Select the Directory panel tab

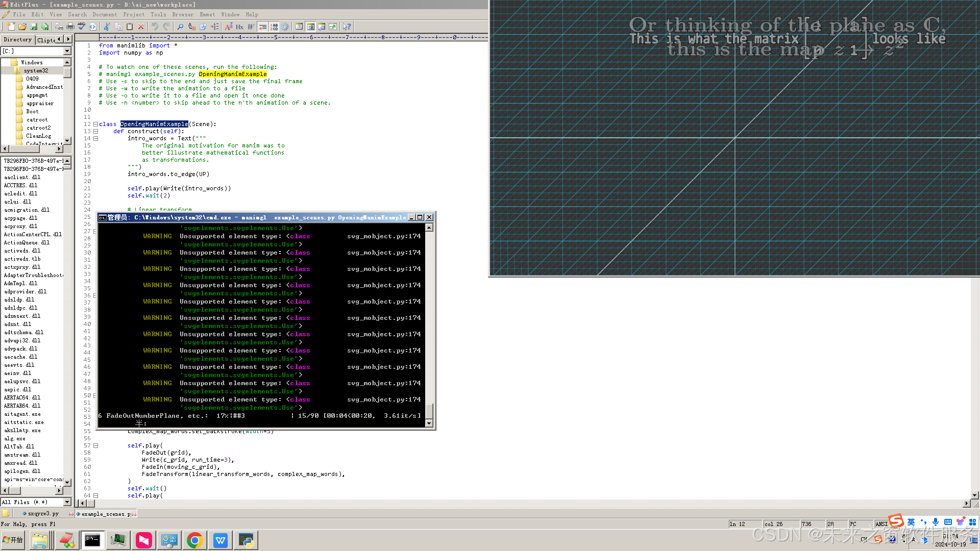tap(17, 39)
